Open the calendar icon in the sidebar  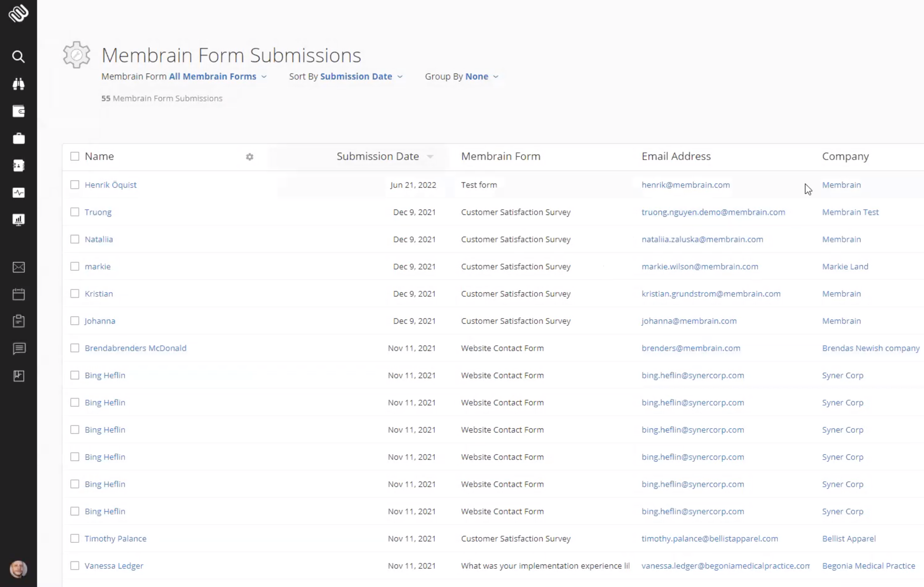pos(19,294)
